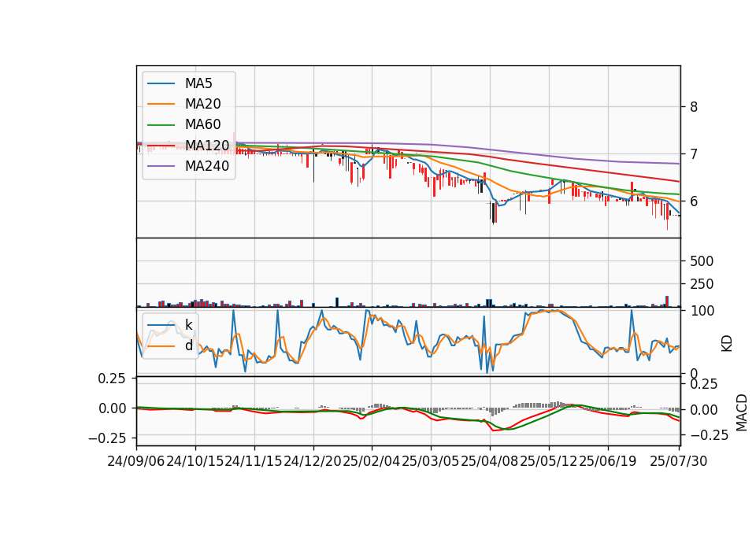Image resolution: width=756 pixels, height=543 pixels.
Task: Click the MACD axis title
Action: pyautogui.click(x=742, y=412)
